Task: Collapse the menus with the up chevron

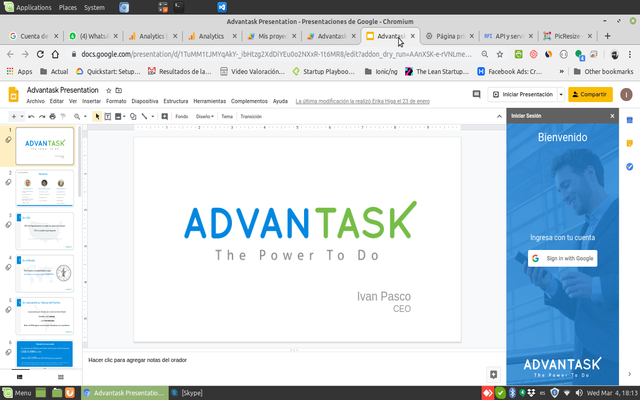Action: click(x=499, y=117)
